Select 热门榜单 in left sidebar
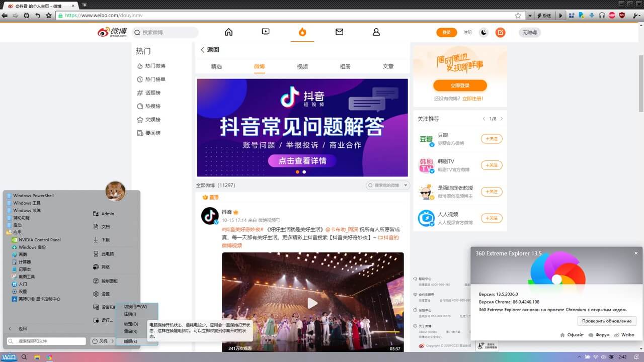The width and height of the screenshot is (644, 362). click(151, 79)
